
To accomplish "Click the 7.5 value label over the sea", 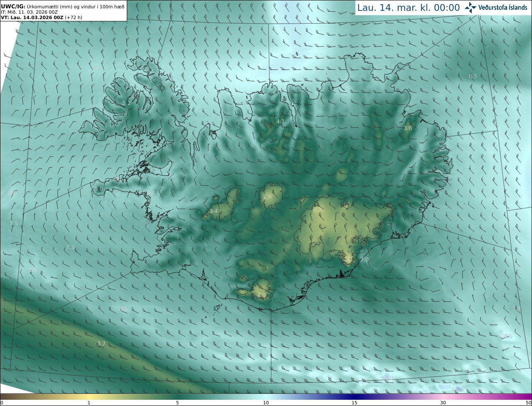I will (14, 223).
